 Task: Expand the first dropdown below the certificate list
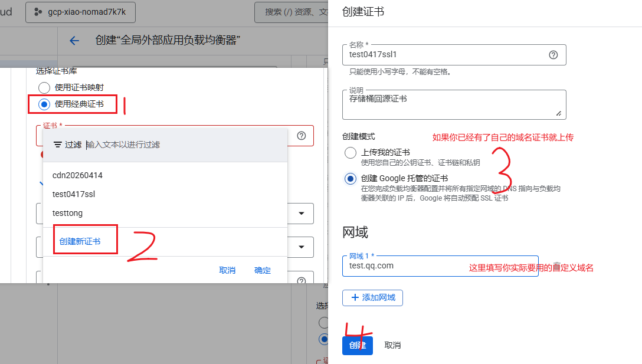302,214
